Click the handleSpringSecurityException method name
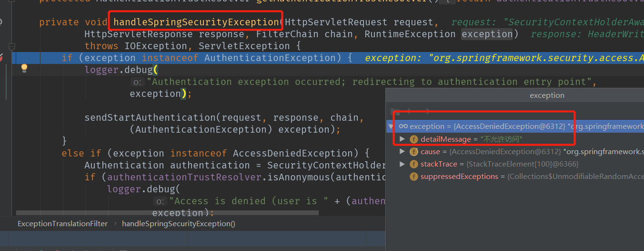This screenshot has height=251, width=644. click(x=196, y=22)
